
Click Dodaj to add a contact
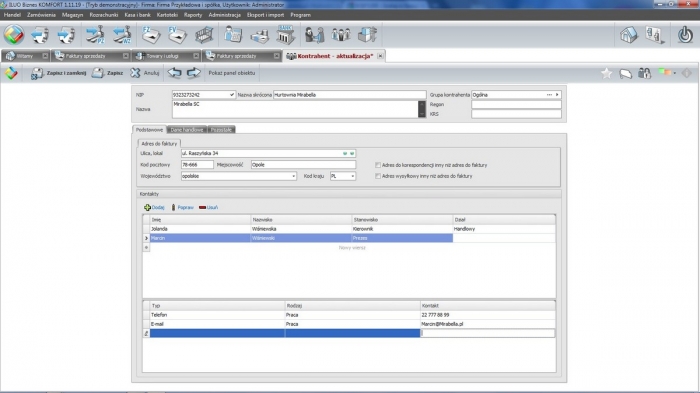154,208
